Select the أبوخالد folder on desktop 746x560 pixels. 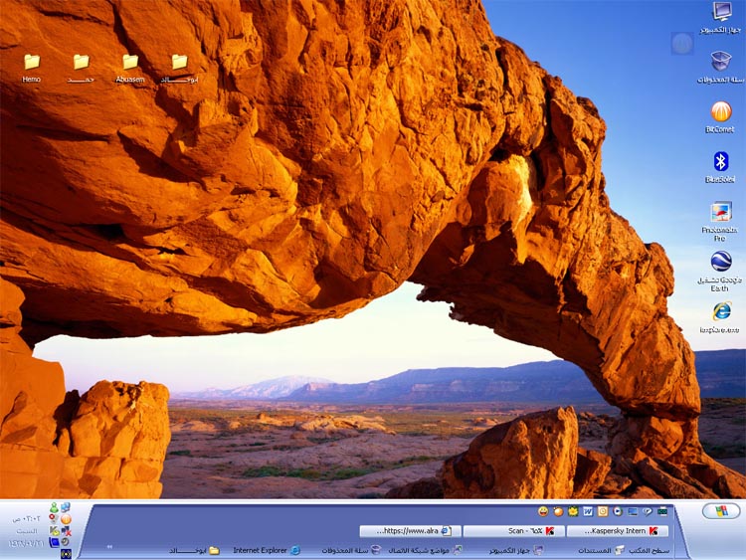179,69
